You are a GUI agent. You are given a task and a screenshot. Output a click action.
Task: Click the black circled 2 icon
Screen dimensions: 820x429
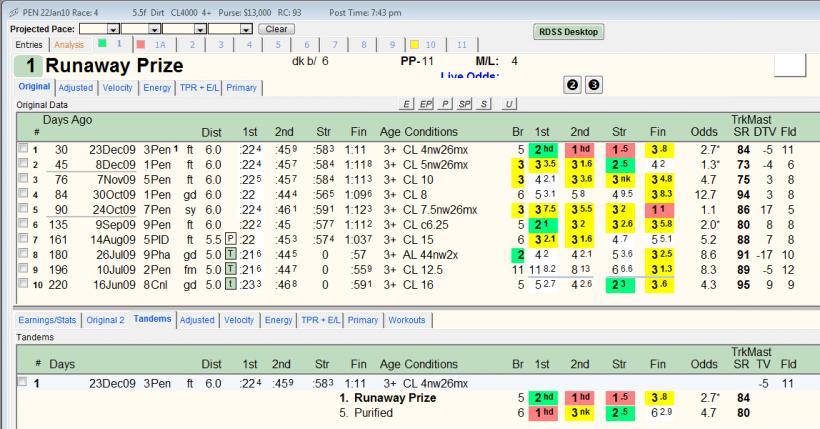click(573, 85)
